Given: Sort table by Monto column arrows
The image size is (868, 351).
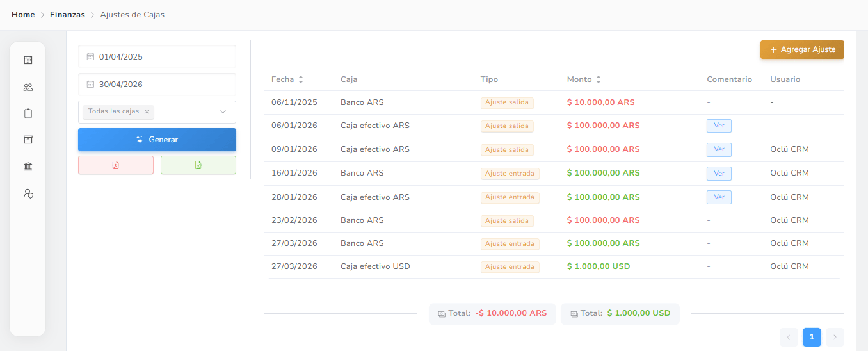Looking at the screenshot, I should click(599, 79).
